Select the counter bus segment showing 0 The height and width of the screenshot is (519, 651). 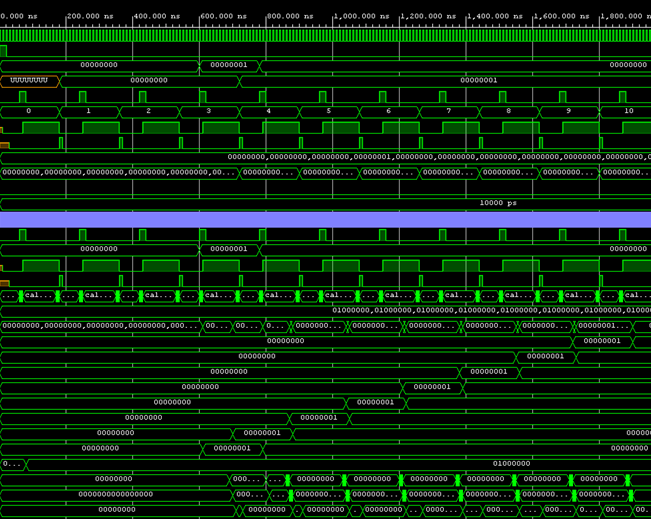[28, 111]
